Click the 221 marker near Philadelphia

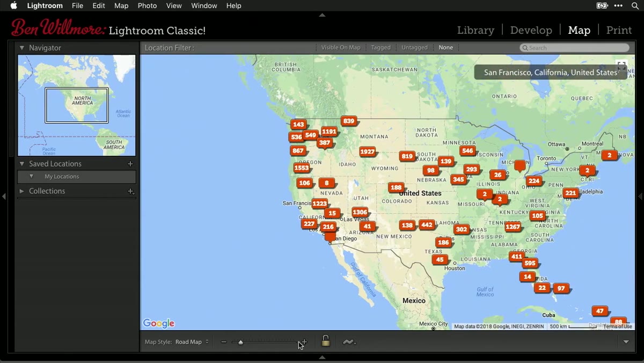point(570,193)
